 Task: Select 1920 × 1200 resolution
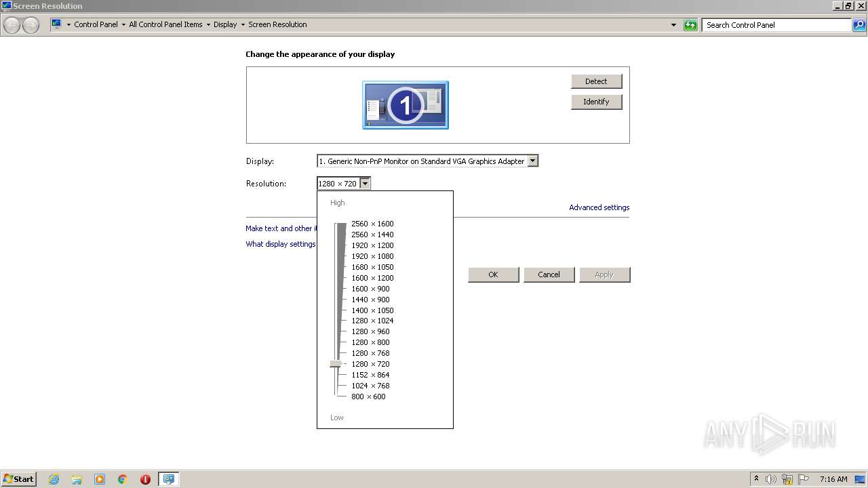[x=372, y=245]
